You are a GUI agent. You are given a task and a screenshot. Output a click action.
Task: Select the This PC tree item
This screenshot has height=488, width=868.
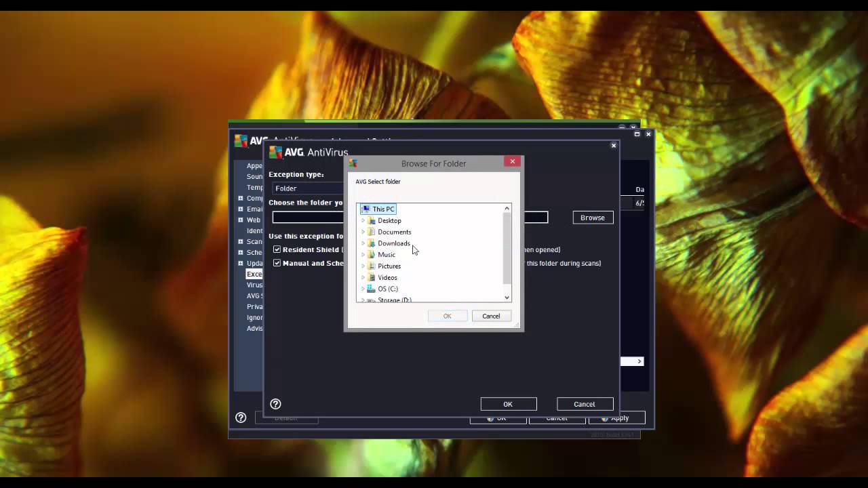point(383,209)
